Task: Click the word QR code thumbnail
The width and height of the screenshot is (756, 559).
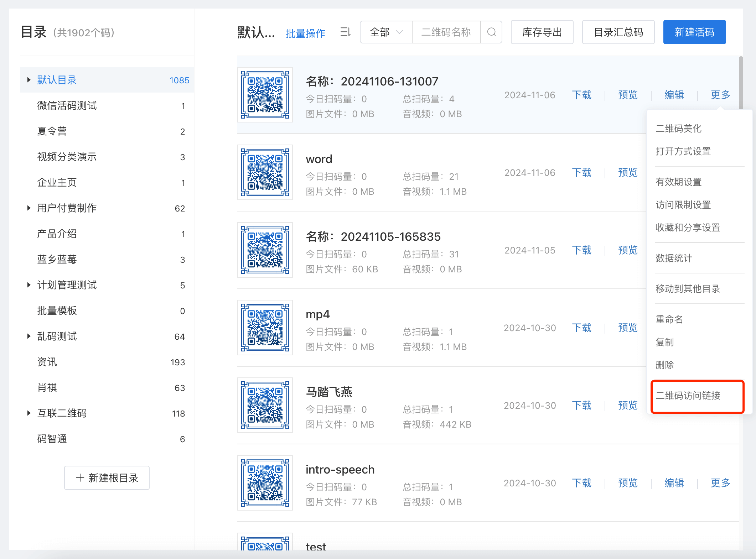Action: (x=265, y=173)
